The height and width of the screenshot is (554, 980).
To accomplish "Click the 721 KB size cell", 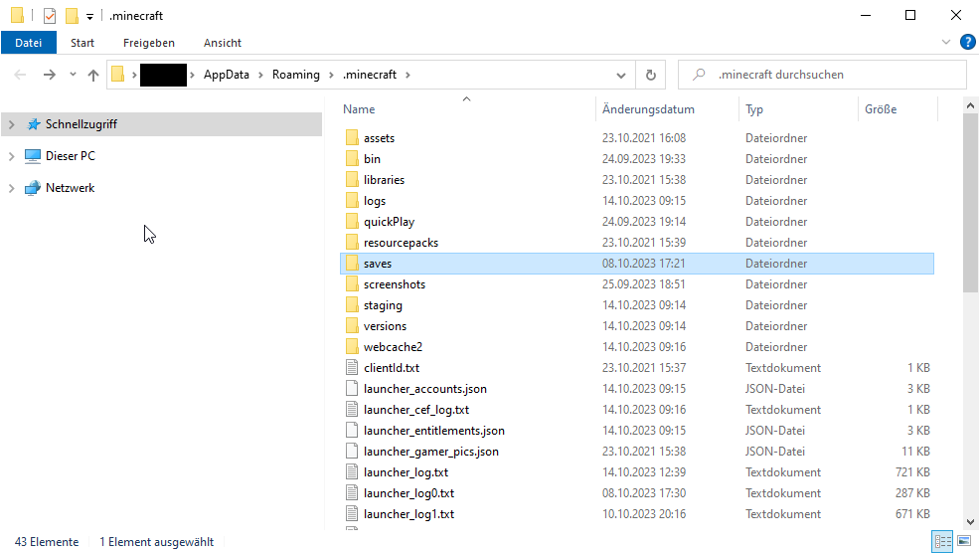I will click(912, 472).
